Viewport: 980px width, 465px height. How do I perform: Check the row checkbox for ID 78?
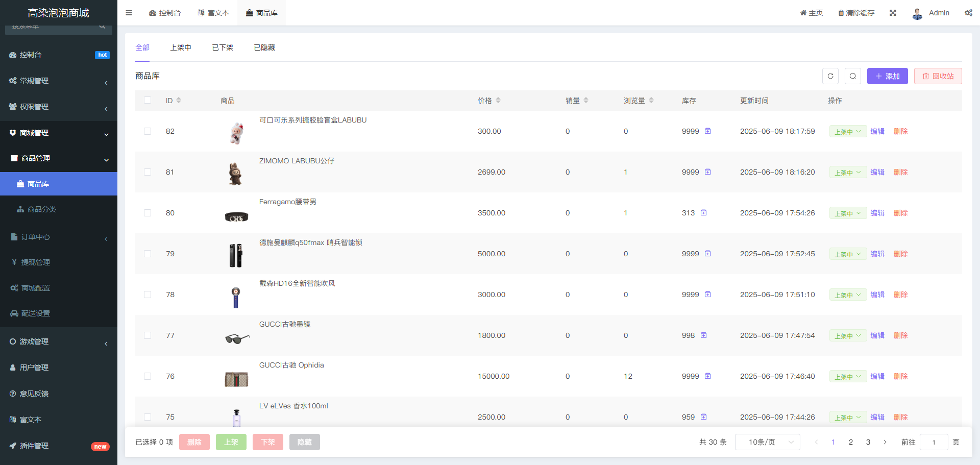click(x=148, y=295)
